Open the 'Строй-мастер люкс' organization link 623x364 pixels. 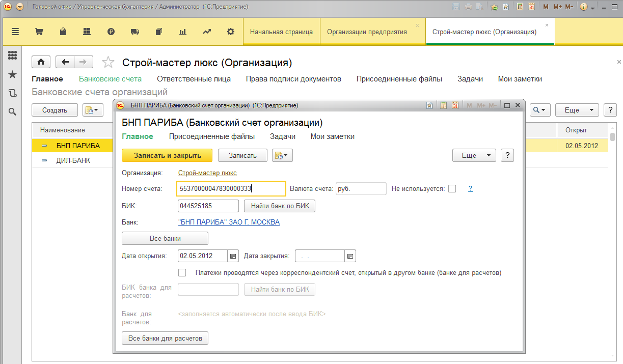(x=207, y=173)
